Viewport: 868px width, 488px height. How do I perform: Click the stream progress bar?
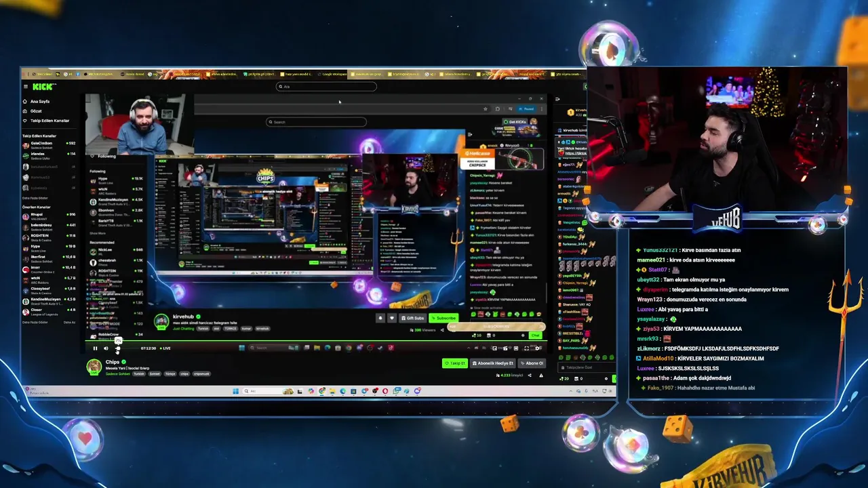click(x=315, y=342)
